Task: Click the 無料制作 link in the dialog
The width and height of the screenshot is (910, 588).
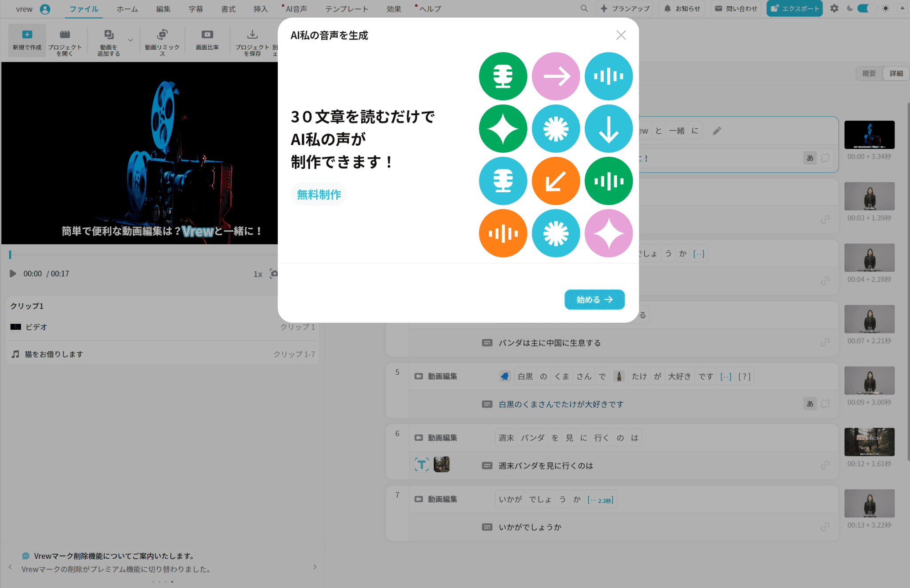Action: tap(319, 195)
